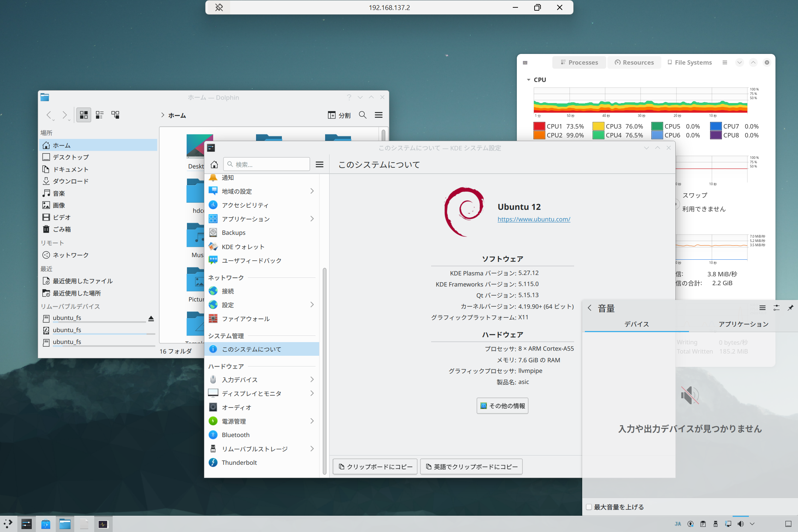
Task: Click the volume panel configure sliders icon
Action: 776,308
